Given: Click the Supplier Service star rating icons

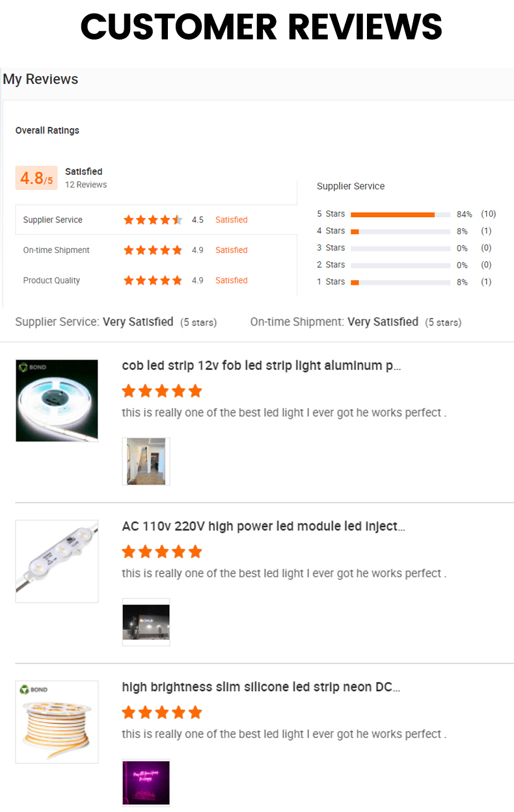Looking at the screenshot, I should (x=153, y=220).
